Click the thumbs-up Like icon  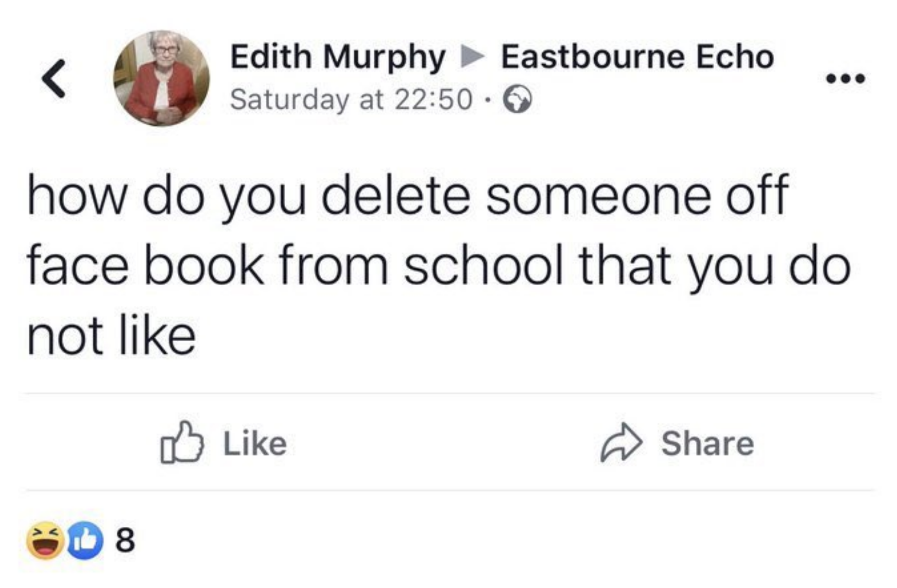pyautogui.click(x=182, y=442)
